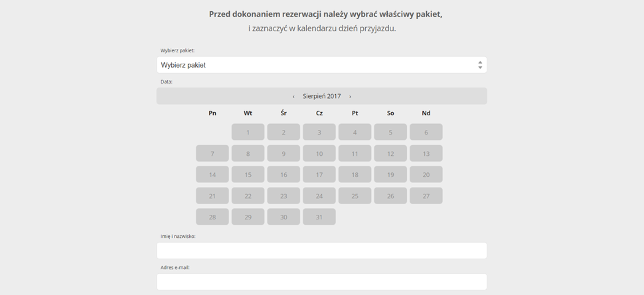Select day 27 in the calendar
The height and width of the screenshot is (295, 644).
[426, 196]
